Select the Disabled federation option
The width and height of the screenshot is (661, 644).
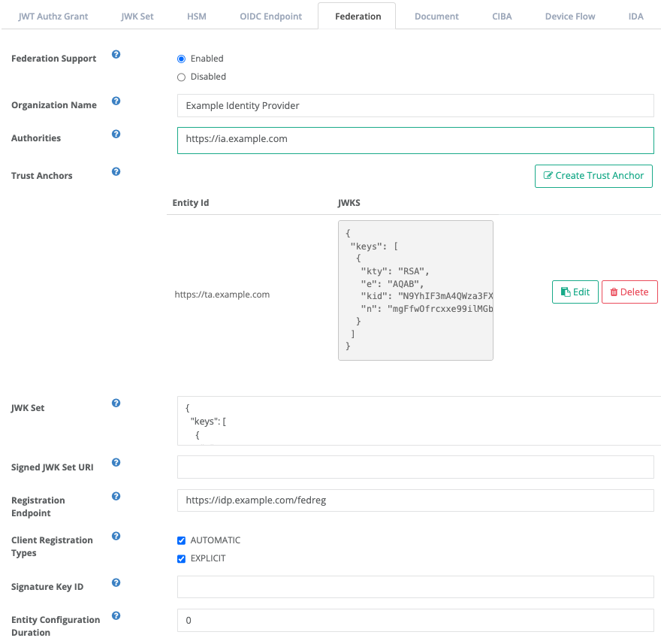tap(181, 77)
